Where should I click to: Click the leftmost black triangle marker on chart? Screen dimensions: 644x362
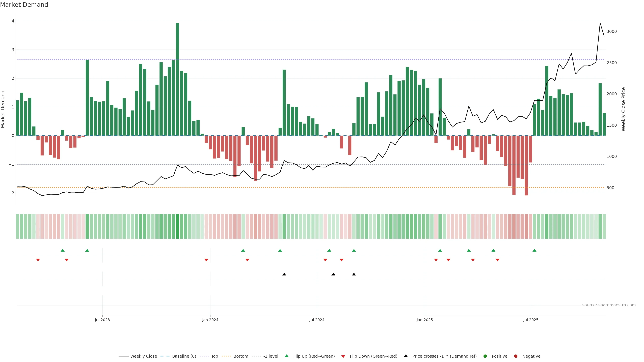coord(284,274)
